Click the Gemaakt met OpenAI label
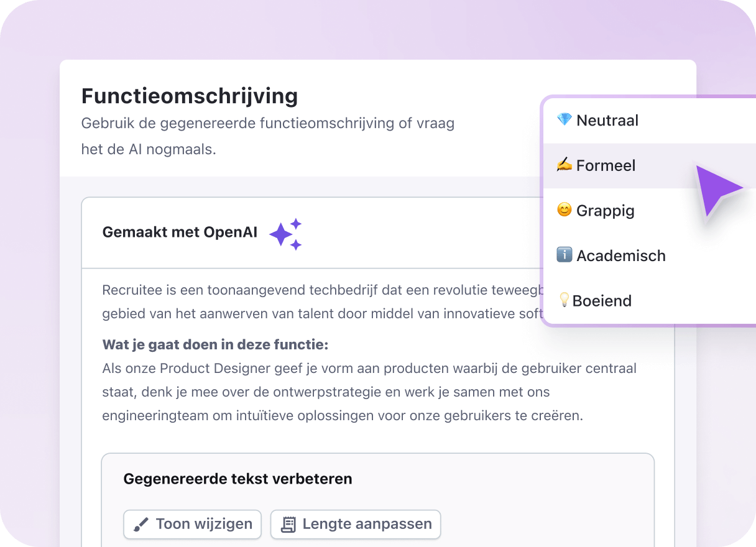756x547 pixels. tap(180, 232)
